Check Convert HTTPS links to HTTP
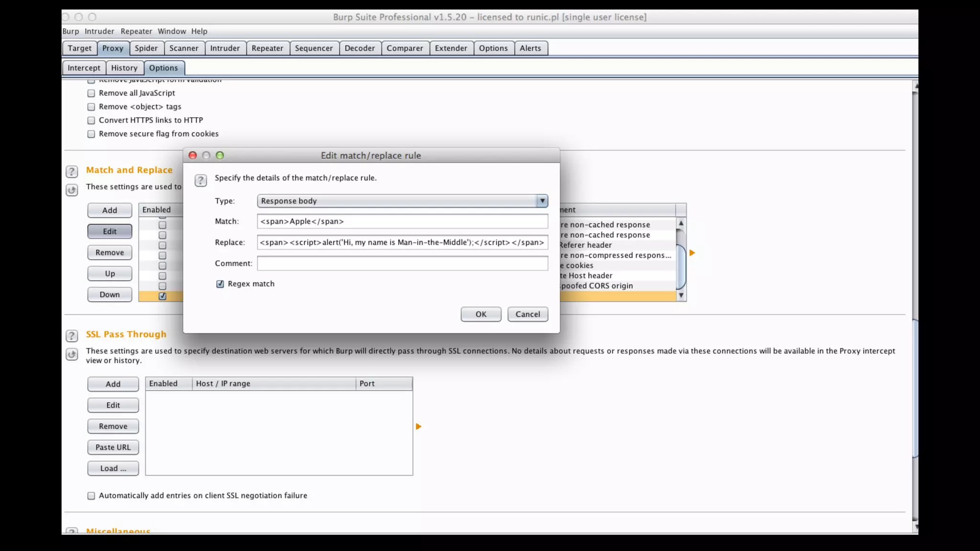The width and height of the screenshot is (980, 551). coord(91,121)
